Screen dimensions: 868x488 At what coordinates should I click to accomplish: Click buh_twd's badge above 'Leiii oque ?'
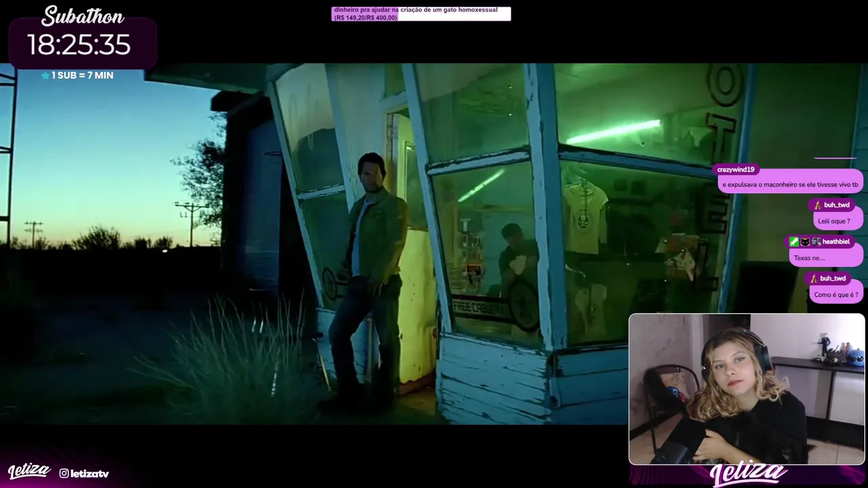pos(817,205)
